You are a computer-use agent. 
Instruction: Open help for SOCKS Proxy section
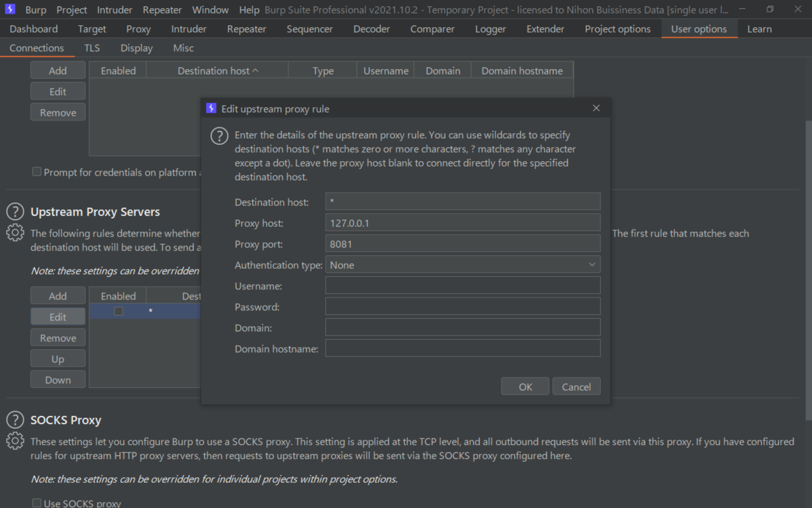click(x=15, y=420)
